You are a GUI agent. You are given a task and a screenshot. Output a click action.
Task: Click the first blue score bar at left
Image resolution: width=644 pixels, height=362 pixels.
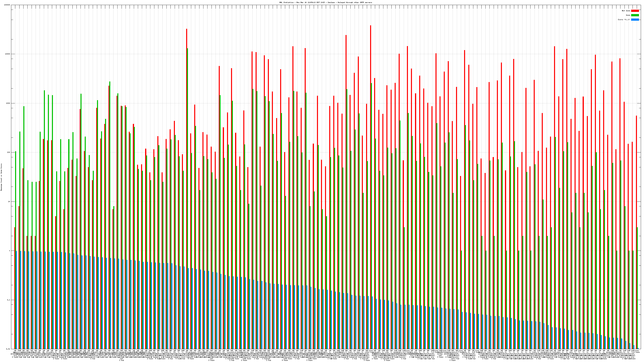[17, 300]
